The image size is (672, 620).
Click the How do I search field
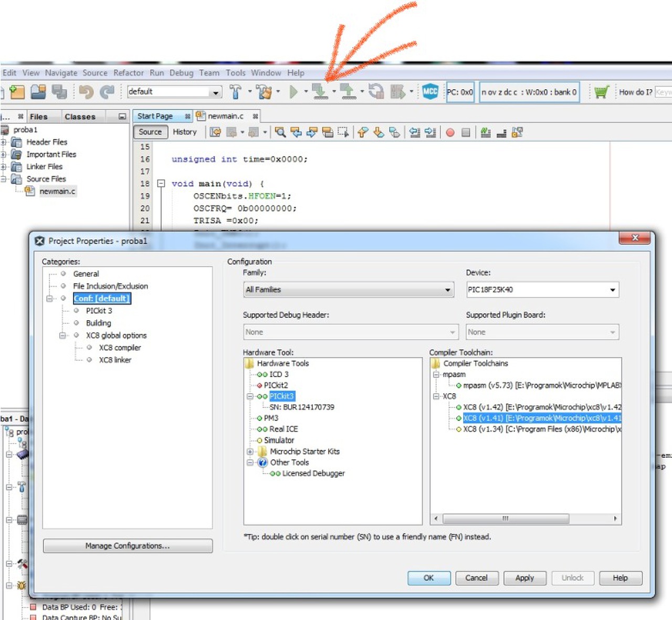(663, 92)
